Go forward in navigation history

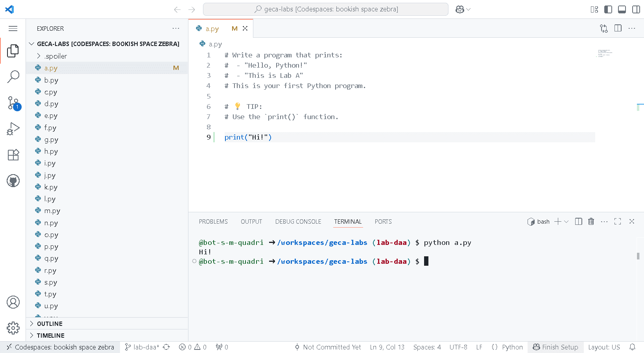192,9
